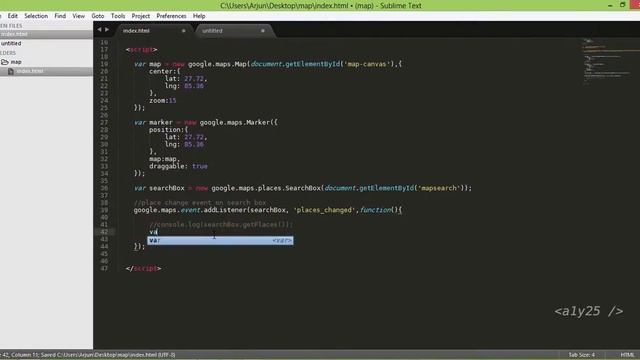Click line number 47 in gutter
The image size is (640, 360).
tap(104, 269)
